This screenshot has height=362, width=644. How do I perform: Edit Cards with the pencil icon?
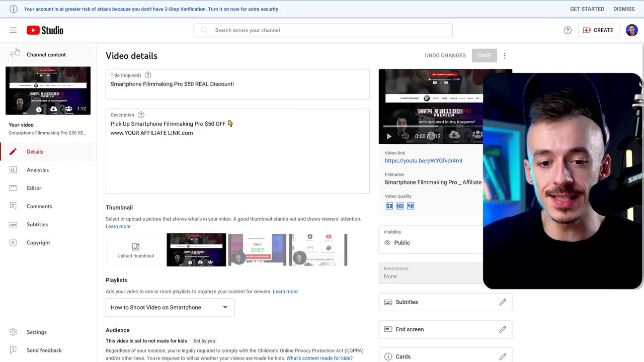coord(503,356)
